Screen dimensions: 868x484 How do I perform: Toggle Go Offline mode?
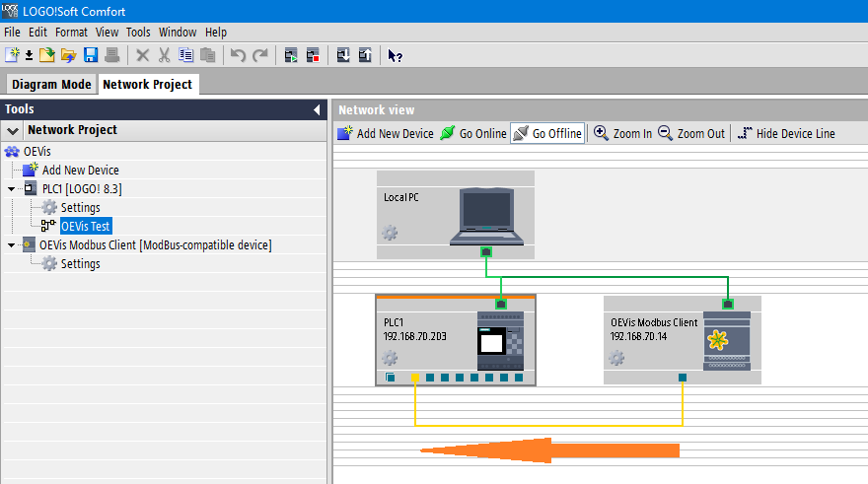(547, 133)
